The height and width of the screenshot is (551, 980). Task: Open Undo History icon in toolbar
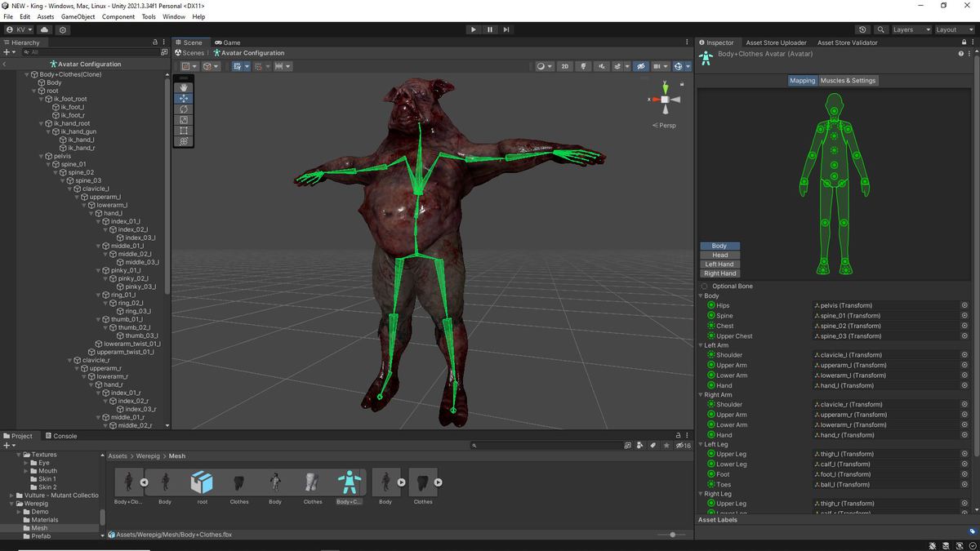coord(862,29)
